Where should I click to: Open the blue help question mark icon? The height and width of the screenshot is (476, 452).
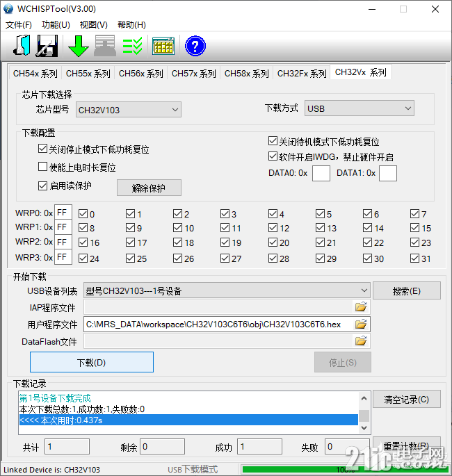pos(195,46)
